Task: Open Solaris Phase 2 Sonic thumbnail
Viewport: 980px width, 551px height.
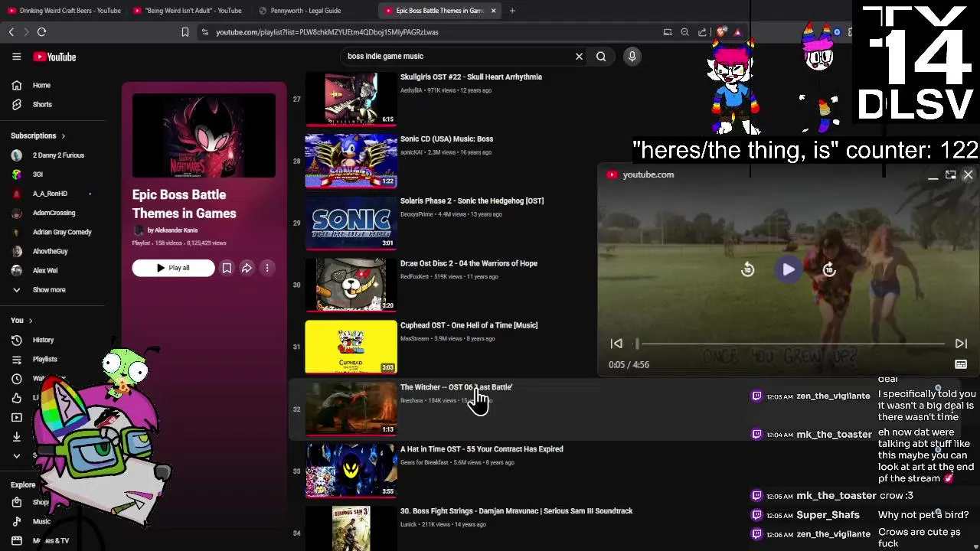Action: tap(351, 223)
